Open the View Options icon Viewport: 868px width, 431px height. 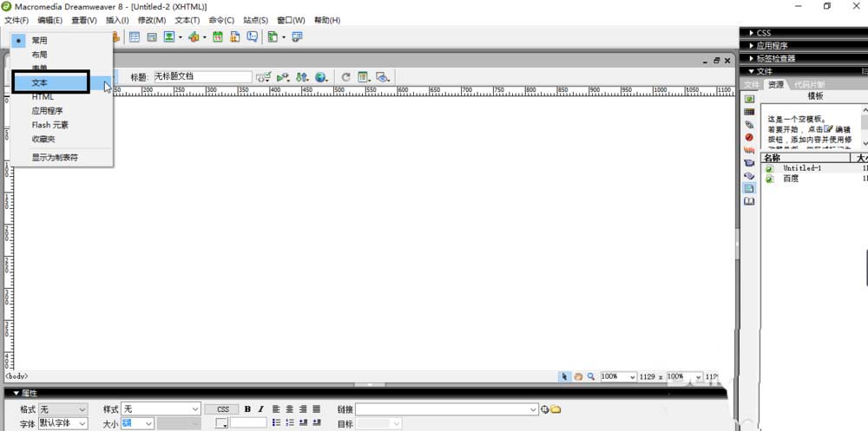pyautogui.click(x=364, y=77)
